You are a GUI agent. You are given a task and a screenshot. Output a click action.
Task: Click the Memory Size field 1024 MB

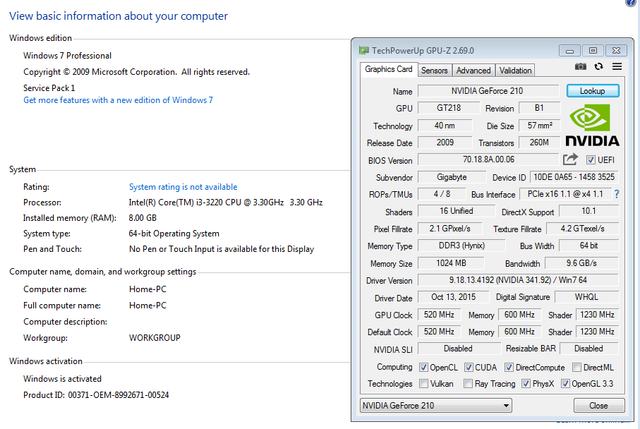tap(451, 263)
